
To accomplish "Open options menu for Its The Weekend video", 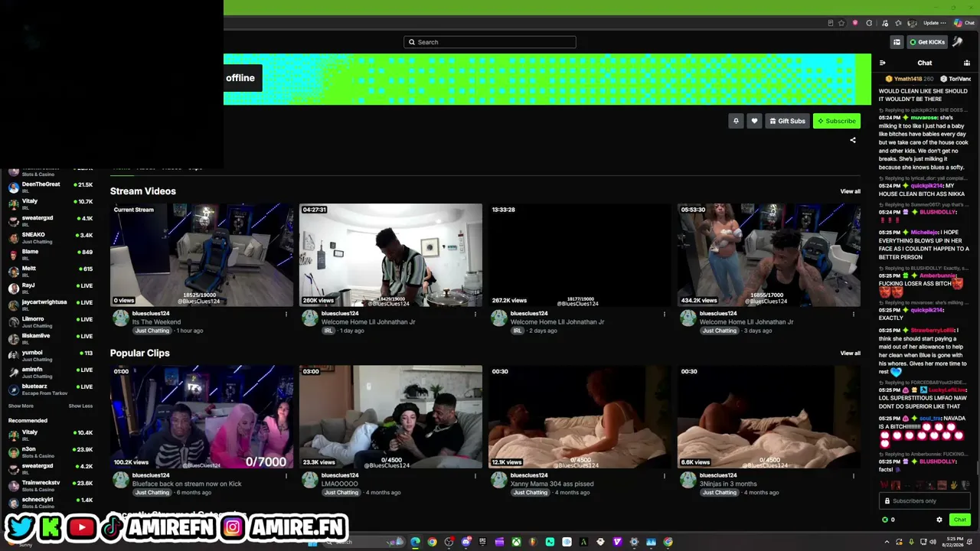I will tap(286, 314).
